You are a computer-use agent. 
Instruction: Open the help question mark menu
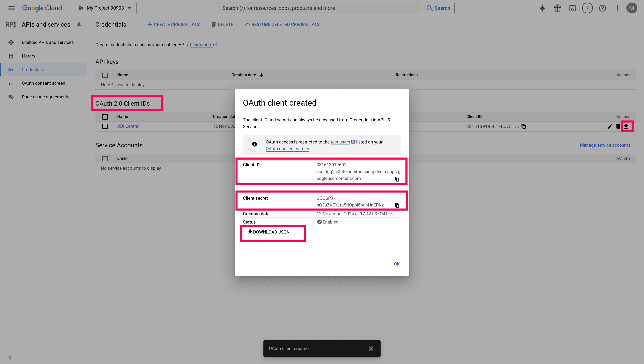(x=602, y=8)
